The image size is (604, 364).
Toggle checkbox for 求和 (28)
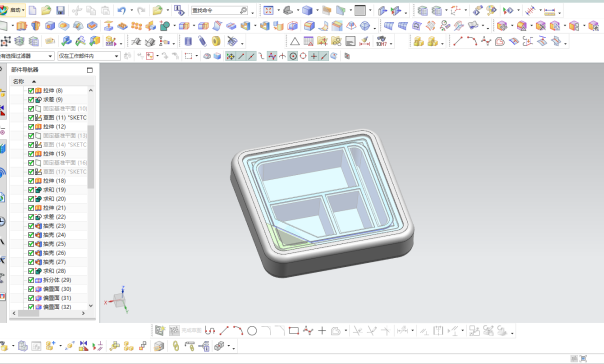tap(31, 271)
